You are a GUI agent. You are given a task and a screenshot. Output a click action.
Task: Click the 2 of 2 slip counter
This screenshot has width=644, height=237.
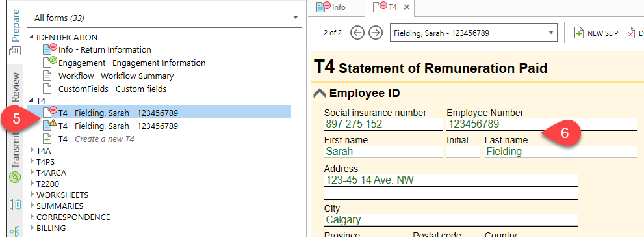[x=333, y=33]
